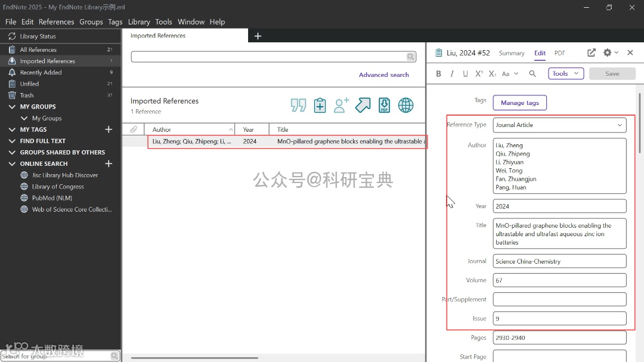
Task: Open the Groups menu
Action: tap(91, 22)
